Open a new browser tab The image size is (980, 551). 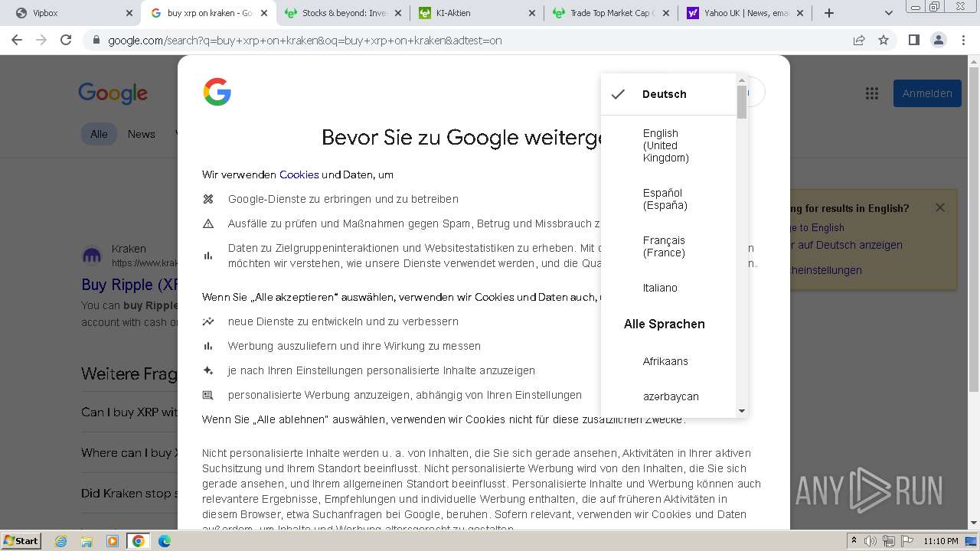pyautogui.click(x=829, y=13)
